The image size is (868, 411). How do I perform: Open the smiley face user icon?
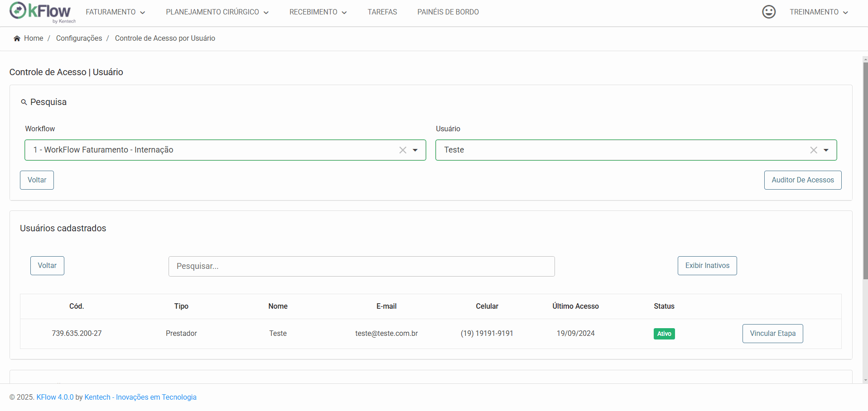pos(769,12)
